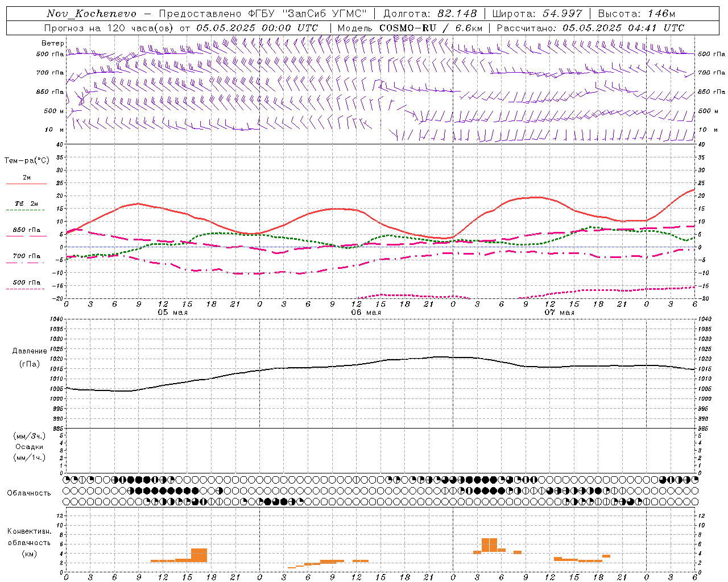Click the "(мм/3ч.)" precipitation unit label
The height and width of the screenshot is (582, 728).
click(30, 436)
